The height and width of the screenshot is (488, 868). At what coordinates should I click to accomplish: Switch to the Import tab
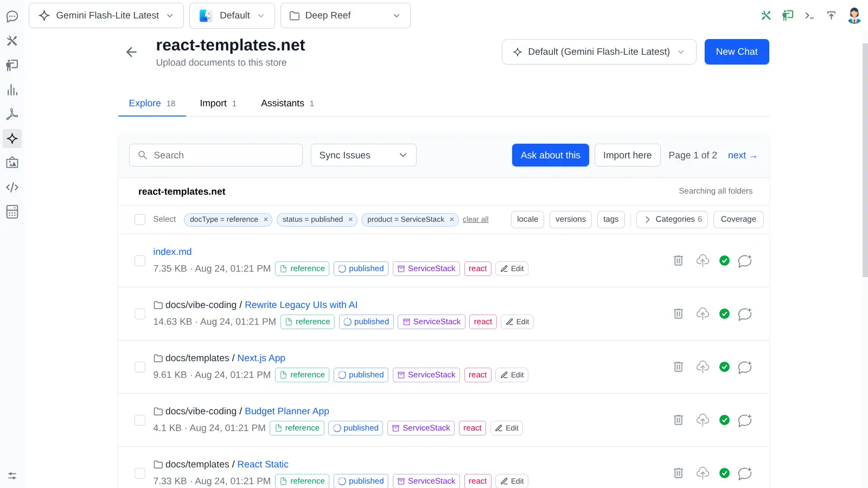218,103
